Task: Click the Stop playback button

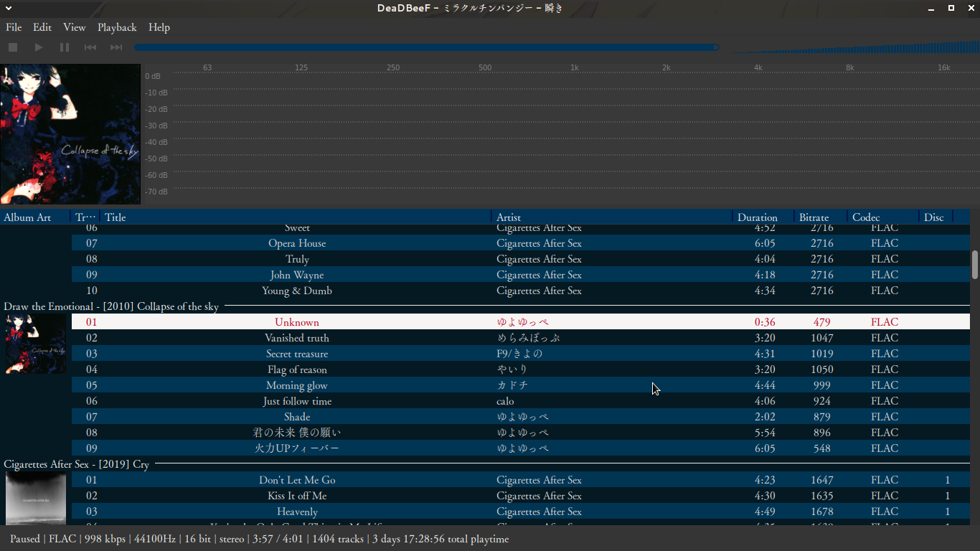Action: (13, 47)
